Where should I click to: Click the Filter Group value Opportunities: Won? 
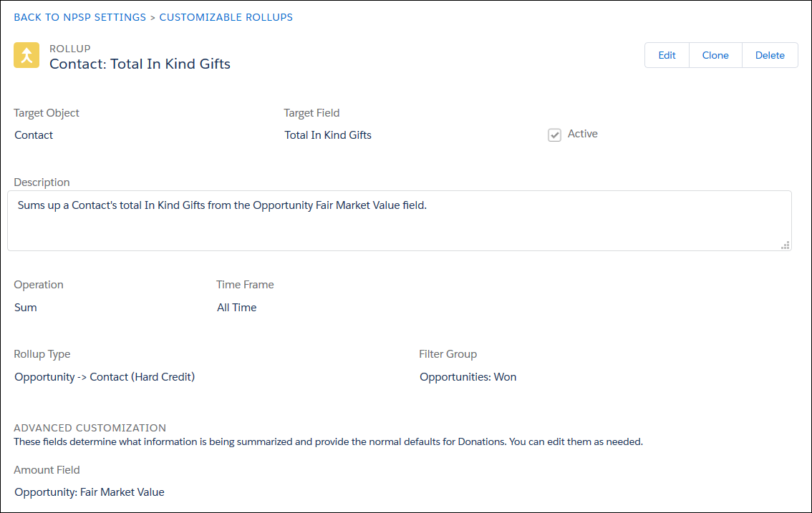[x=468, y=377]
